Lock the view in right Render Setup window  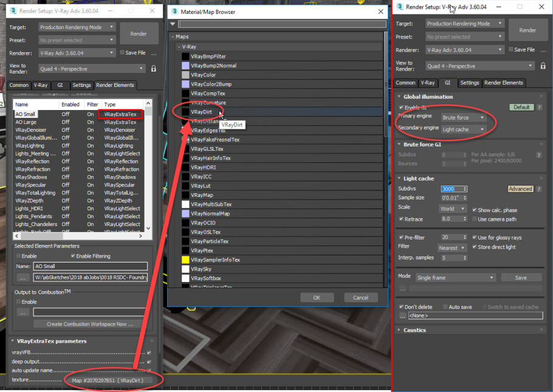click(x=543, y=66)
